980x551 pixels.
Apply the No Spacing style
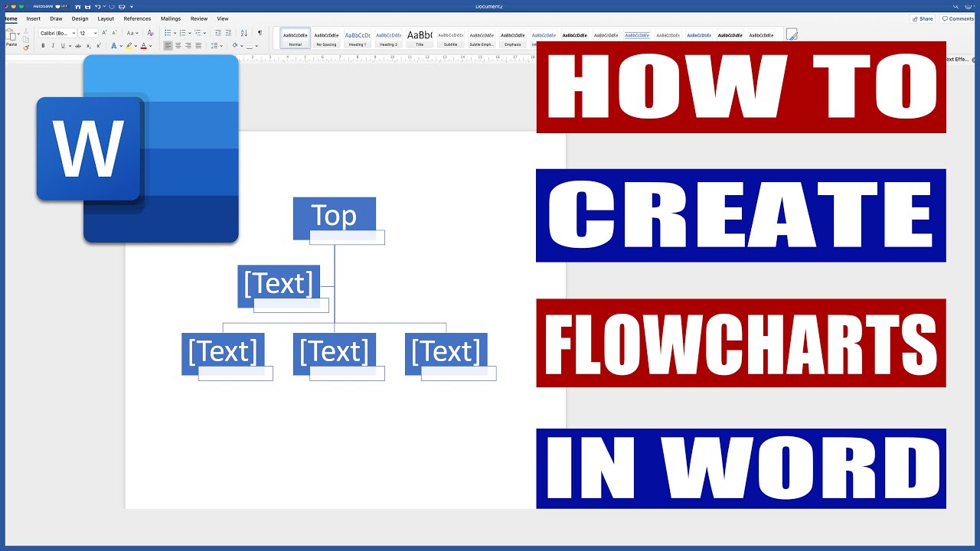click(x=326, y=38)
